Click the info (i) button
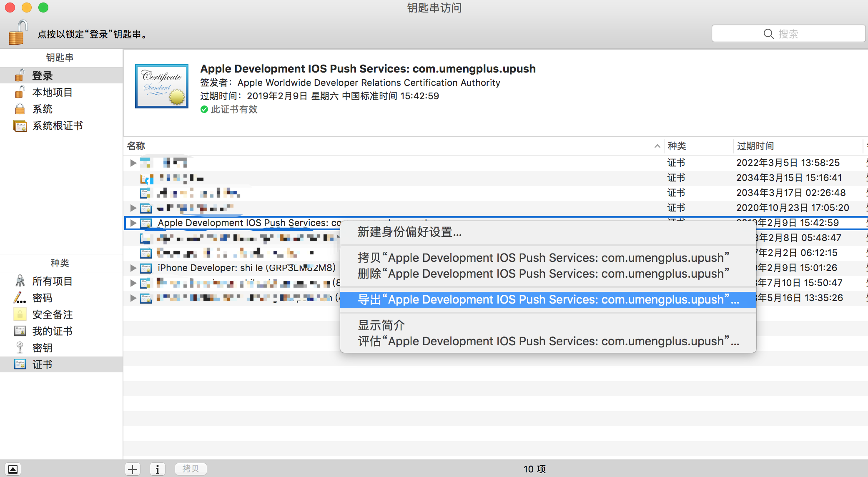The width and height of the screenshot is (868, 477). coord(157,469)
